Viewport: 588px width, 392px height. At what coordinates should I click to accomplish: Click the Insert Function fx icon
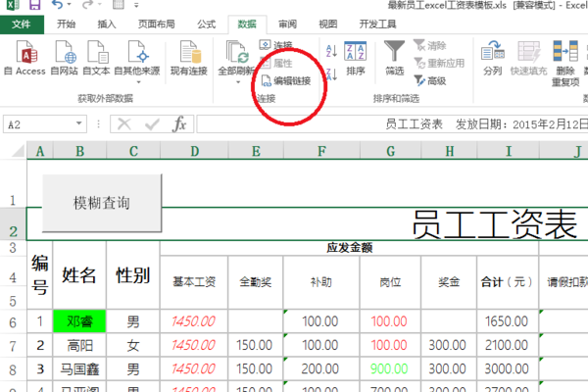click(179, 123)
